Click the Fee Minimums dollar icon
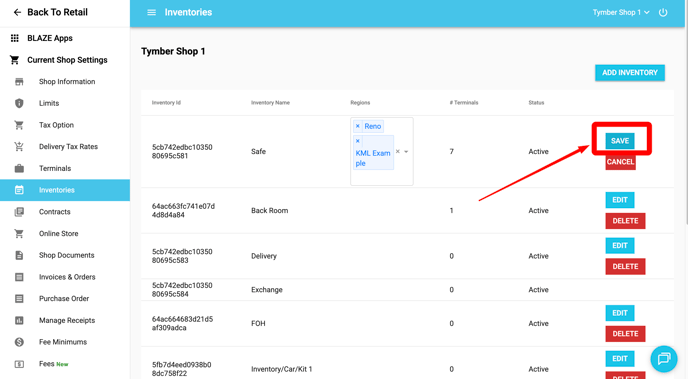Image resolution: width=688 pixels, height=379 pixels. [x=19, y=342]
